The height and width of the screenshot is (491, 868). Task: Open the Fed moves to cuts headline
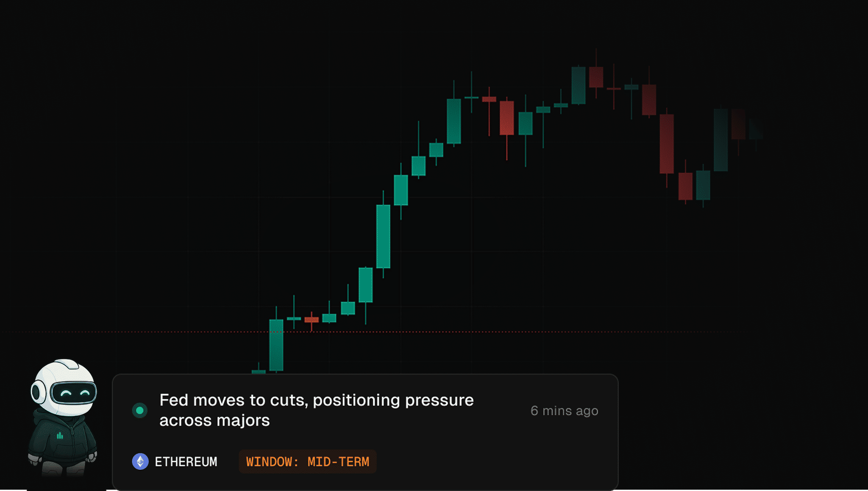pos(316,410)
